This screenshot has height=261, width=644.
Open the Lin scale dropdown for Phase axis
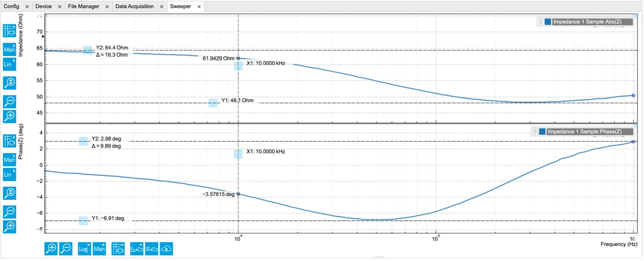(9, 175)
